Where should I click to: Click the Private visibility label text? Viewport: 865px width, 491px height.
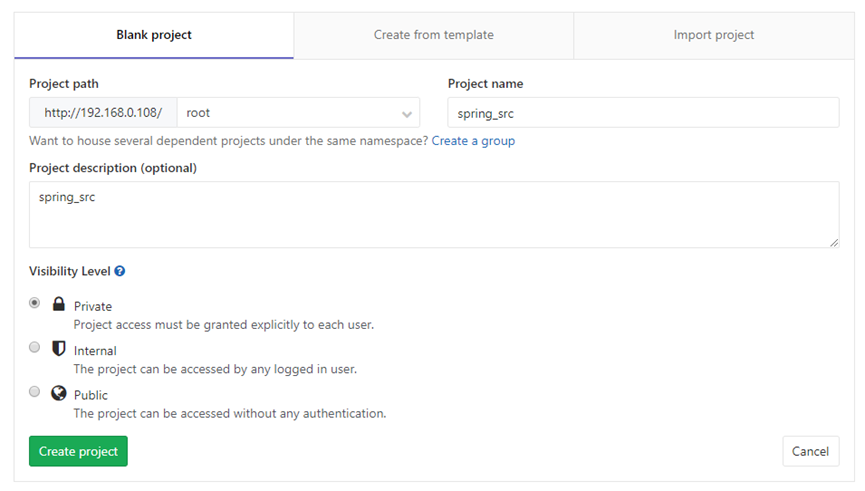pos(93,307)
